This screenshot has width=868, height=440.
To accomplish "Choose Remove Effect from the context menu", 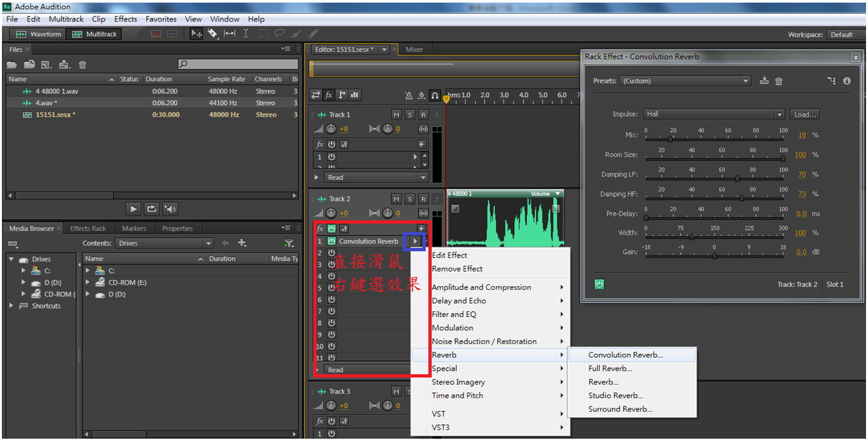I will pyautogui.click(x=457, y=269).
